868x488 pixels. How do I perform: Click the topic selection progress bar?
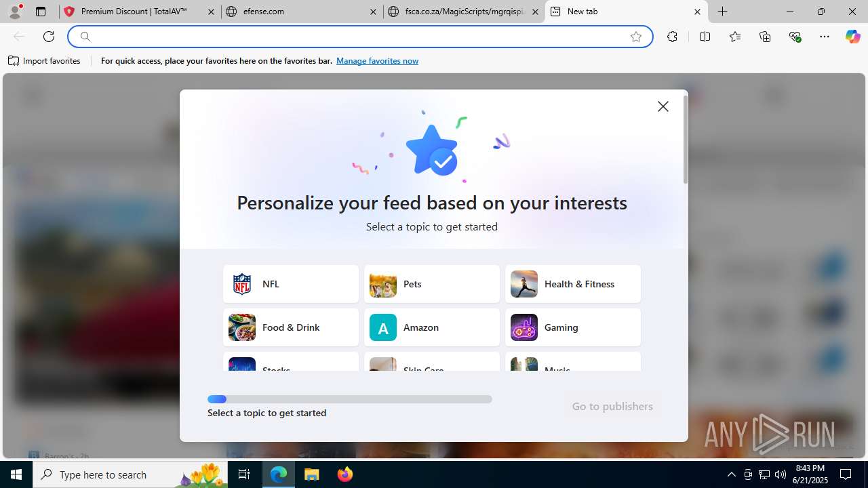[x=350, y=399]
